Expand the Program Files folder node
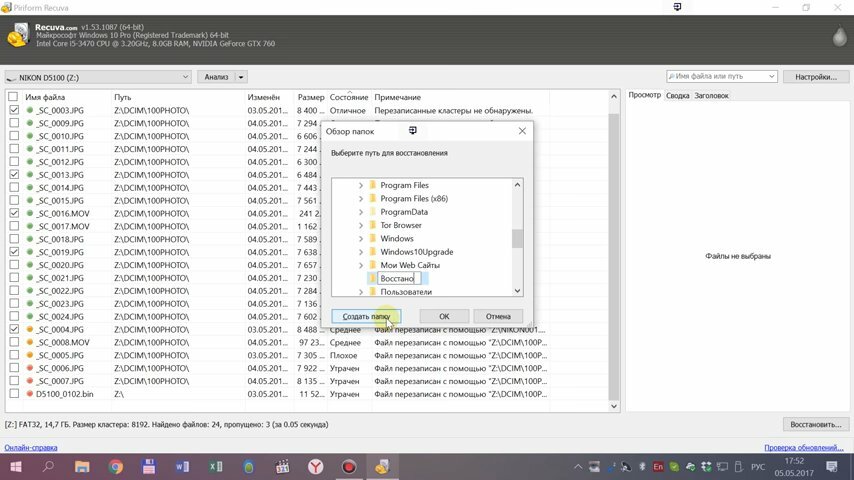854x480 pixels. click(x=361, y=185)
